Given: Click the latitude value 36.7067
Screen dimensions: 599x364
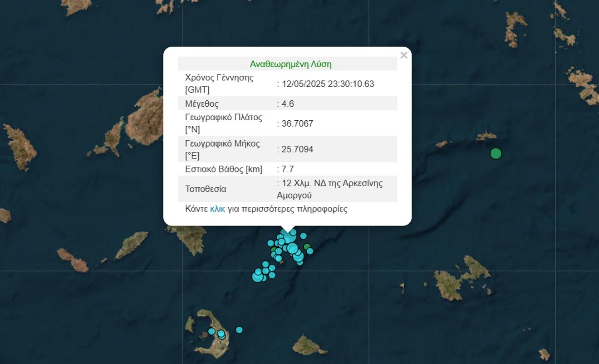Looking at the screenshot, I should click(297, 123).
